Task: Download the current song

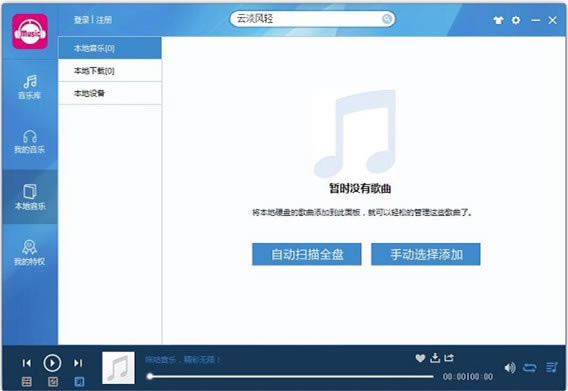Action: point(435,358)
